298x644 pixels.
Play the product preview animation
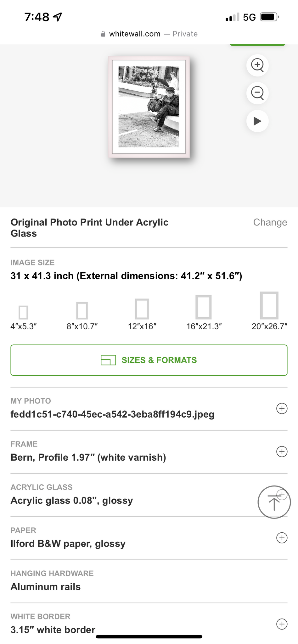click(x=257, y=121)
